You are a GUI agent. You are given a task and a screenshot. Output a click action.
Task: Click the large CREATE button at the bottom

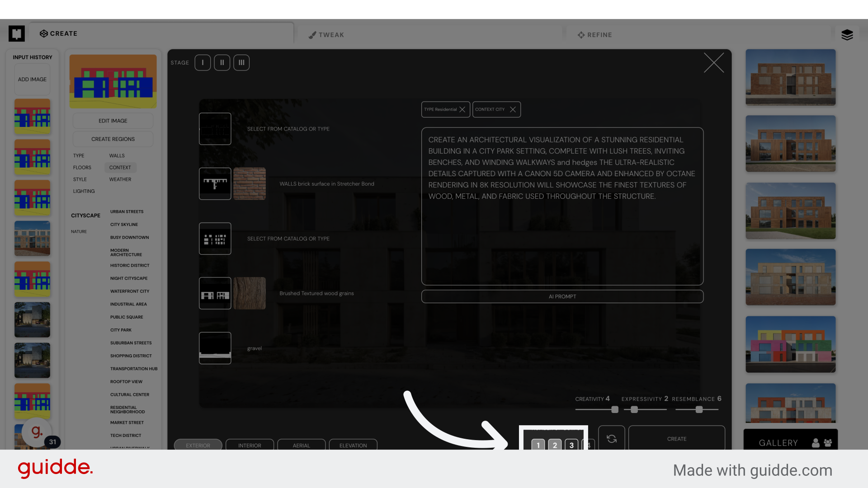(x=677, y=438)
